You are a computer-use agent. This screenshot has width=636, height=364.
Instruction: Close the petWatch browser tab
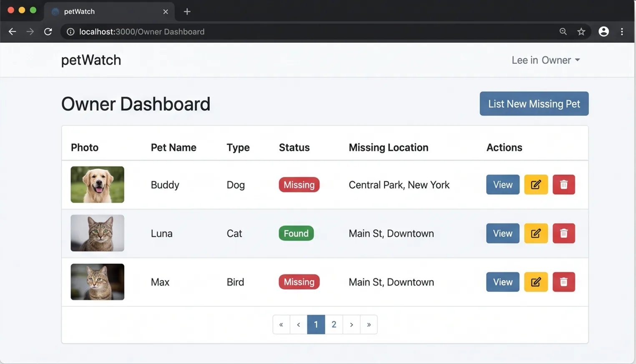[x=166, y=12]
